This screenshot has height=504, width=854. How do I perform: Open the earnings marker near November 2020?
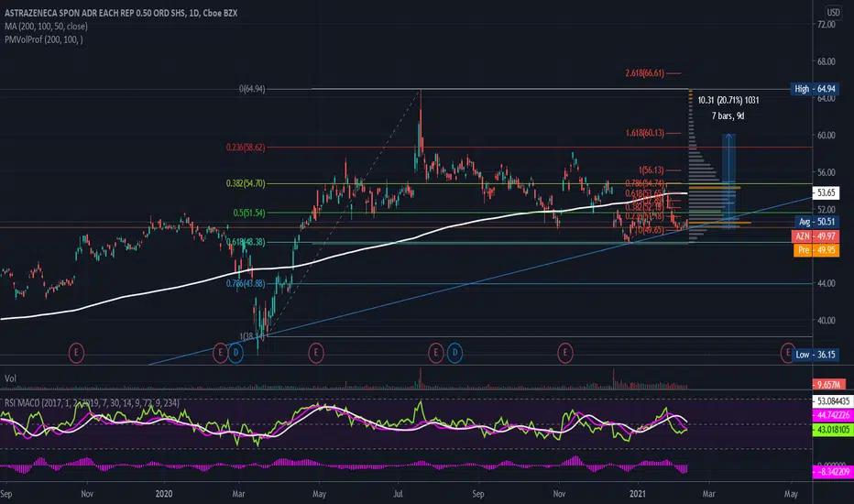pyautogui.click(x=565, y=353)
